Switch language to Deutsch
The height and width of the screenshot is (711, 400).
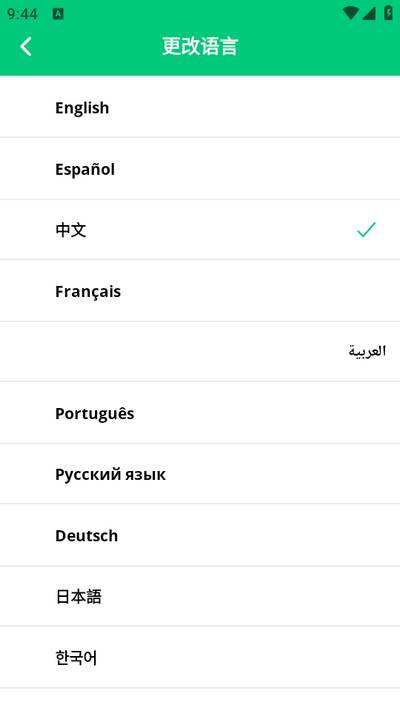[x=200, y=535]
